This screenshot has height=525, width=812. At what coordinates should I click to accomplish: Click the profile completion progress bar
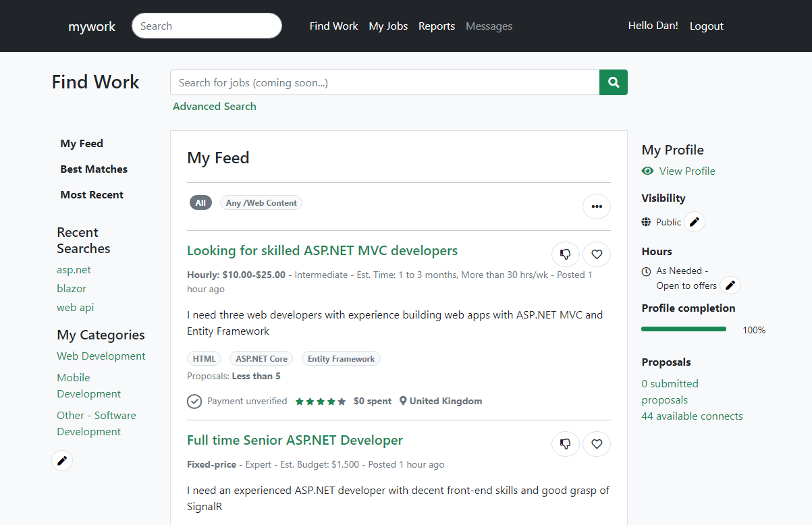pyautogui.click(x=684, y=329)
